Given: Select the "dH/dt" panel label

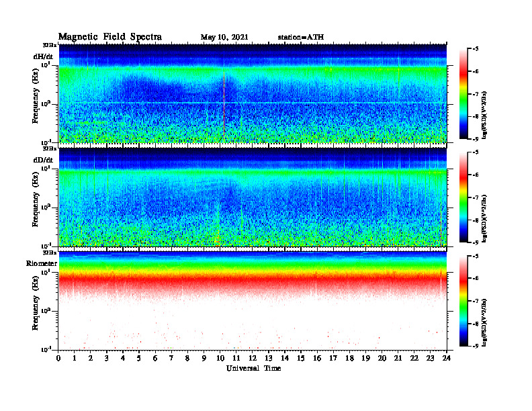Looking at the screenshot, I should point(43,56).
